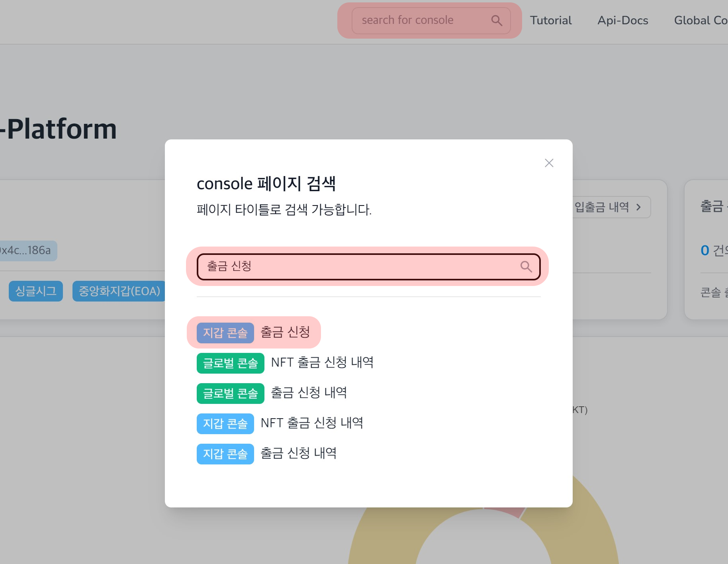
Task: Click the 입출금 내역 button behind the dialog
Action: tap(611, 207)
